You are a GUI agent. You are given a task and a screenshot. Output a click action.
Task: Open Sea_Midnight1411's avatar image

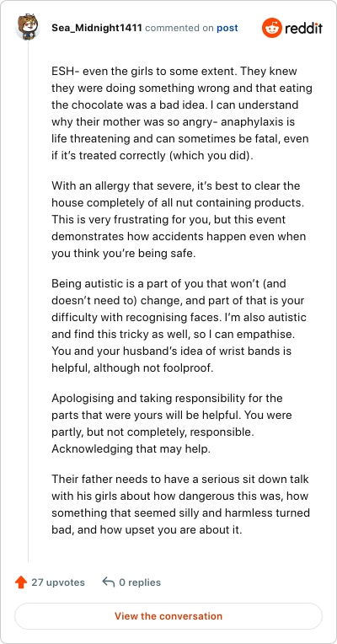tap(28, 28)
